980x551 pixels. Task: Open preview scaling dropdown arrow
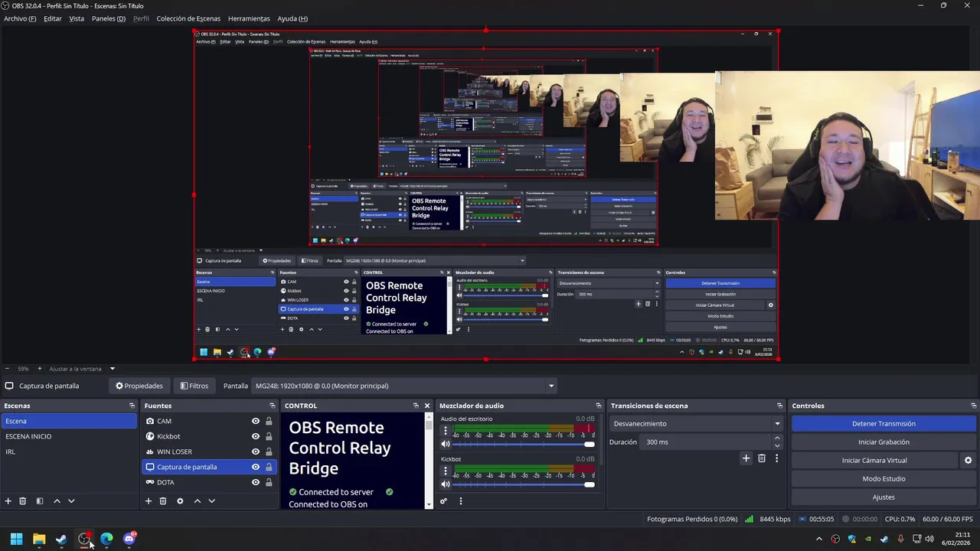pos(112,369)
